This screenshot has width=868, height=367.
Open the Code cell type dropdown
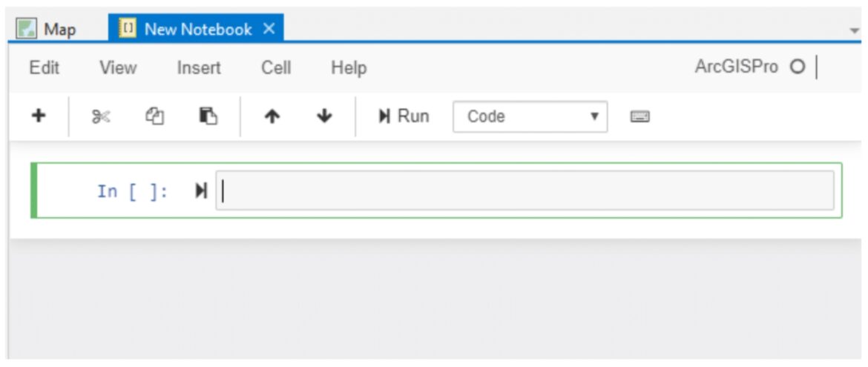point(530,117)
